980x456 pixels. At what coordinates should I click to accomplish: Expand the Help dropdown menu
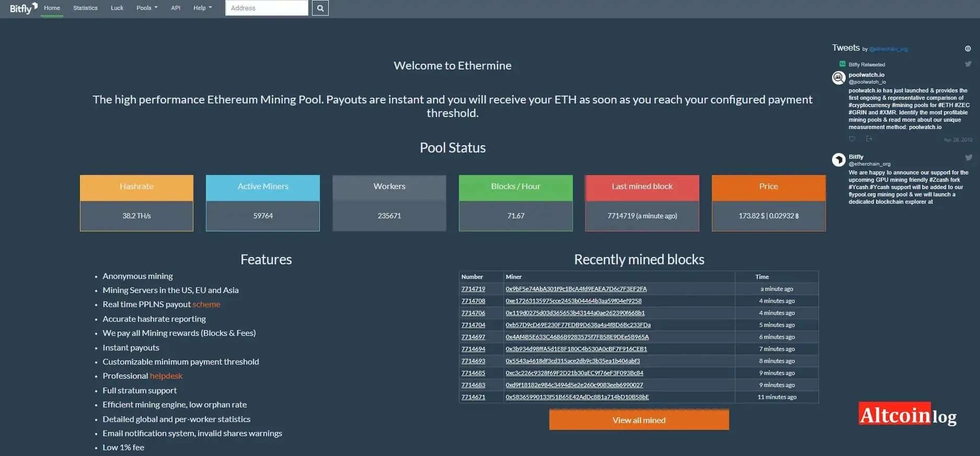click(x=203, y=8)
